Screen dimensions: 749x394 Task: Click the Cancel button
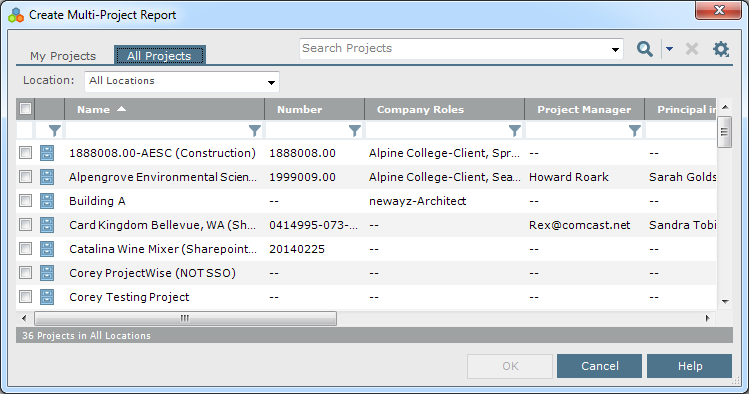[x=599, y=366]
